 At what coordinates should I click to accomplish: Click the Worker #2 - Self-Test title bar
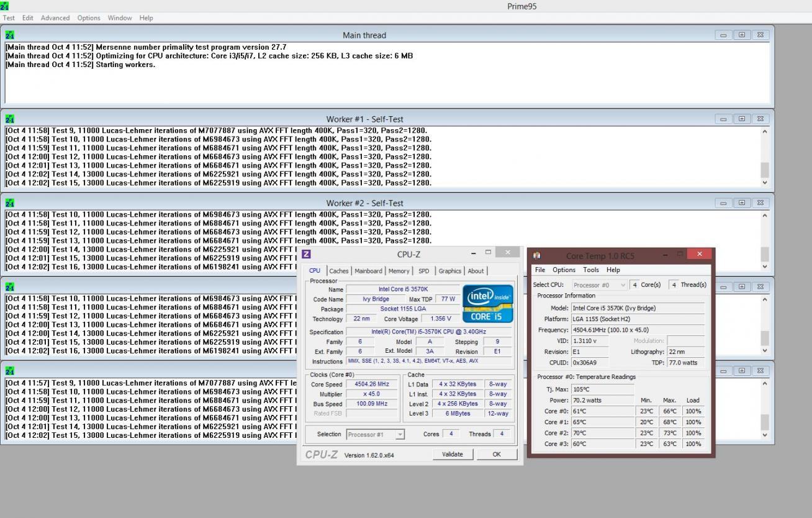point(364,203)
